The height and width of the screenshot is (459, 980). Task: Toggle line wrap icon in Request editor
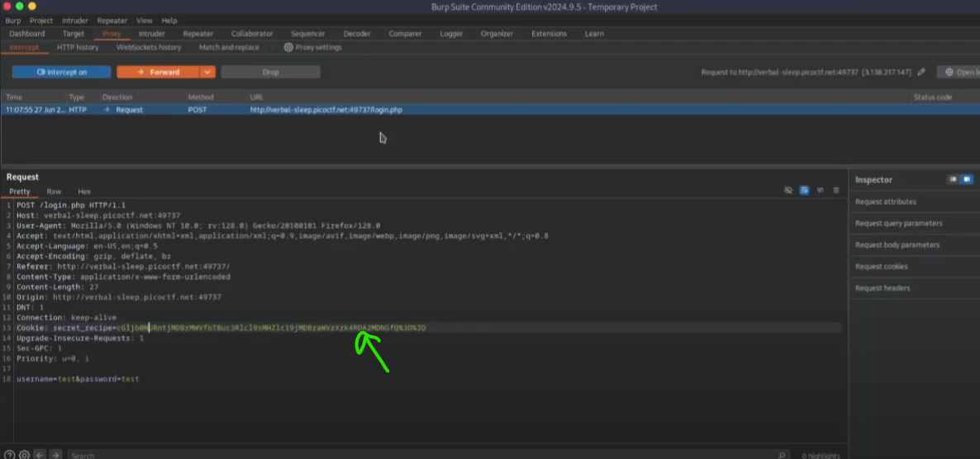point(804,191)
